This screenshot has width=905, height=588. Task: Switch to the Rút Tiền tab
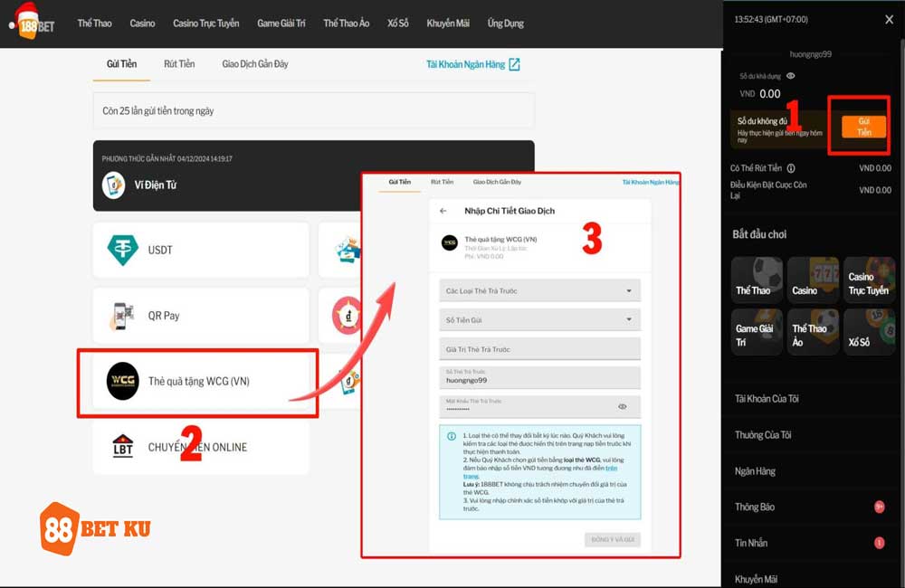(179, 64)
